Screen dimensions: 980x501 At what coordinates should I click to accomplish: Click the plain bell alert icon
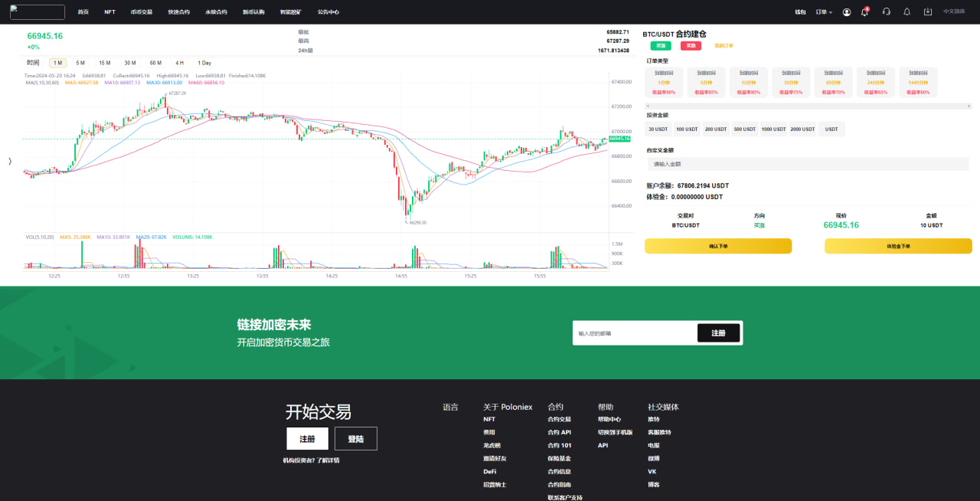[907, 12]
